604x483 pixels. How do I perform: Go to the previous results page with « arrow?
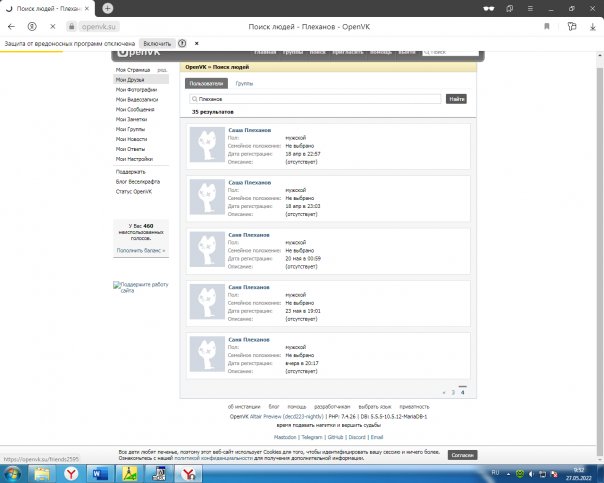pos(444,392)
